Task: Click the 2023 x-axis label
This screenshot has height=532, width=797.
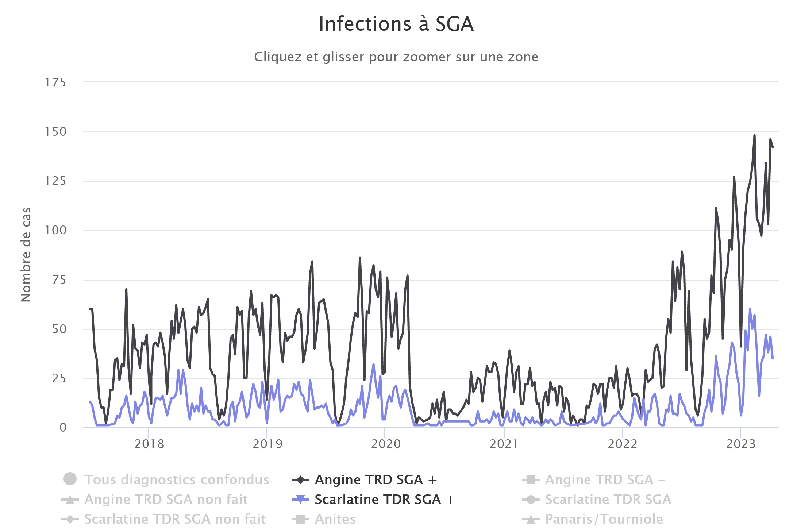Action: click(x=740, y=444)
